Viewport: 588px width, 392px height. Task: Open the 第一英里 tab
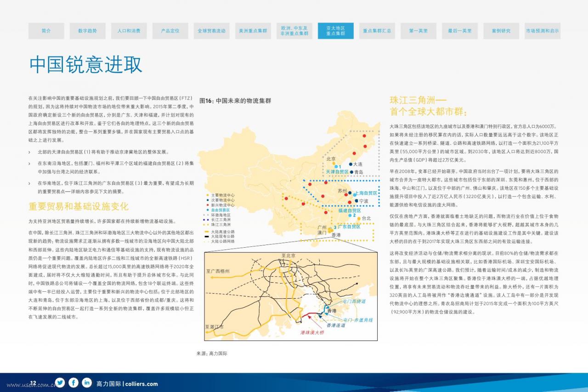[x=418, y=31]
